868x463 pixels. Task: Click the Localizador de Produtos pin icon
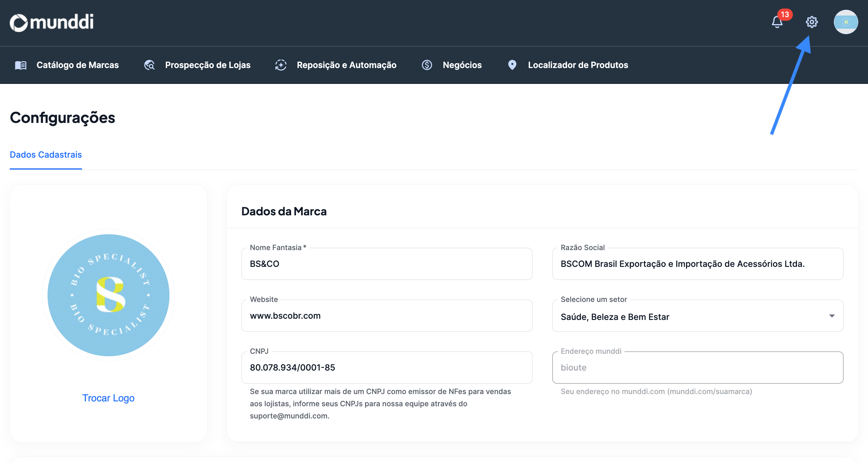[x=512, y=65]
